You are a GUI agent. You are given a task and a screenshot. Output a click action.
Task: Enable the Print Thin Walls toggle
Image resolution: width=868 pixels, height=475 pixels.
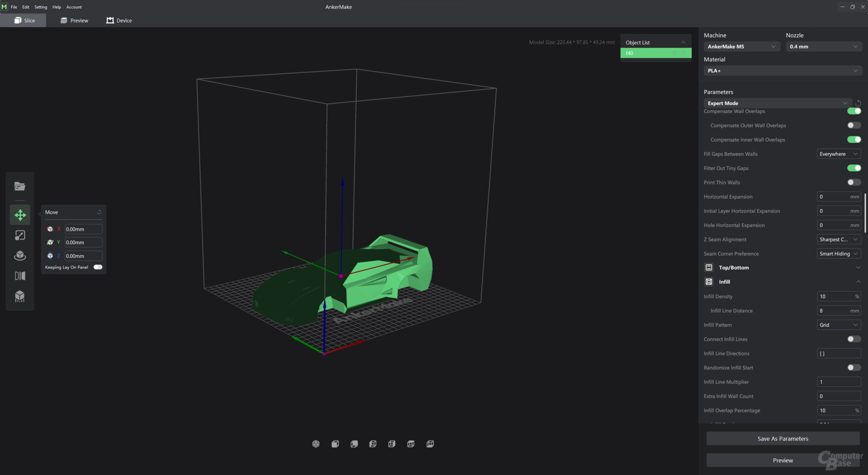coord(854,182)
